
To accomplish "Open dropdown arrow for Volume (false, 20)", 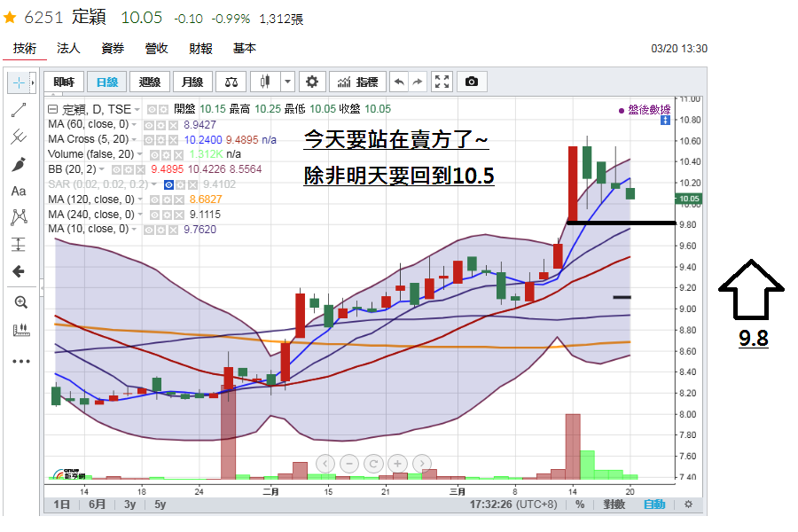I will 140,154.
